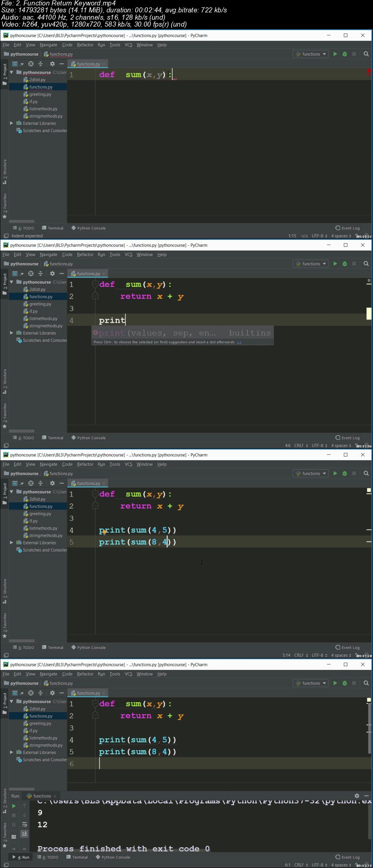Open the Tools menu in the bottom frame
The width and height of the screenshot is (373, 868).
pos(115,674)
